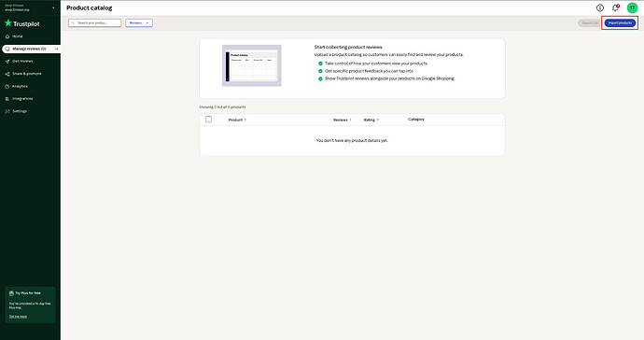Image resolution: width=644 pixels, height=340 pixels.
Task: Open the info help icon
Action: point(600,7)
